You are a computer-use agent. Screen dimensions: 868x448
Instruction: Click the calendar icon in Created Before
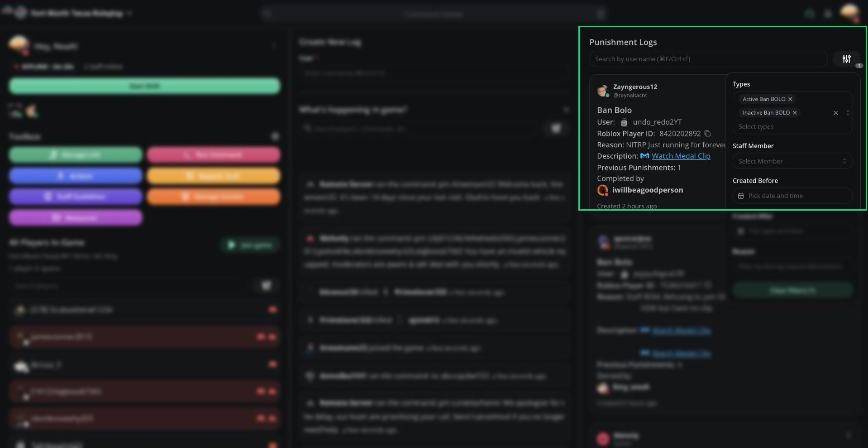click(741, 196)
